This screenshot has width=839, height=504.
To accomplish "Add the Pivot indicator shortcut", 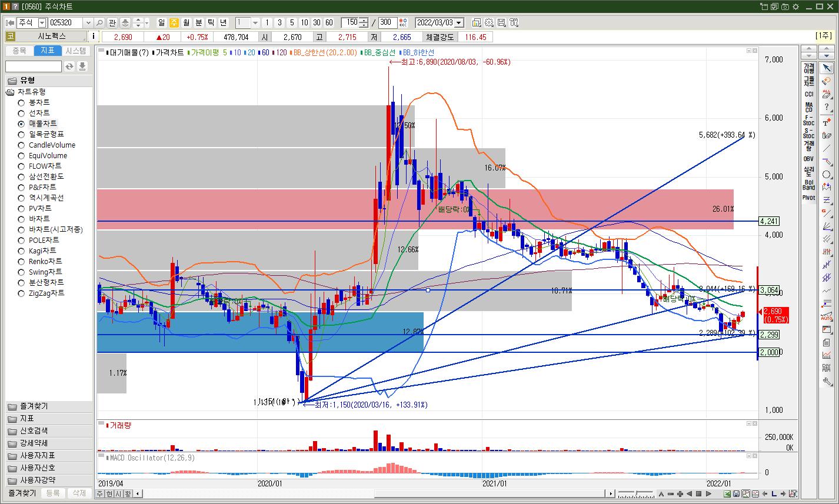I will pos(808,198).
